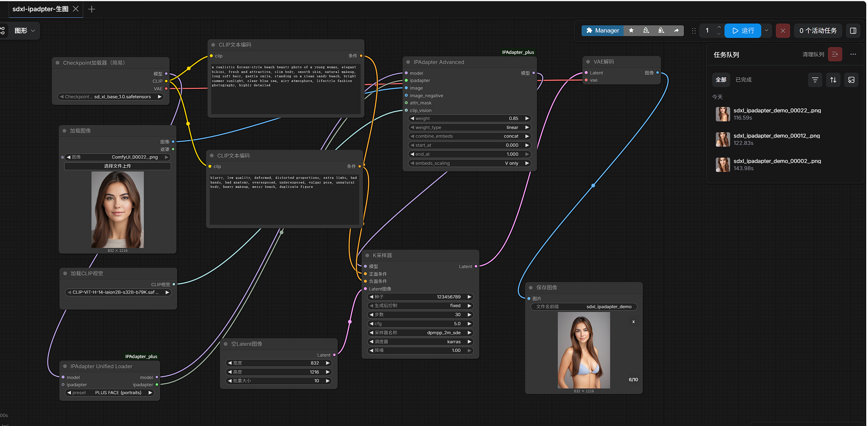Toggle collapse dot on K采样器 node
This screenshot has height=426, width=868.
click(x=367, y=255)
